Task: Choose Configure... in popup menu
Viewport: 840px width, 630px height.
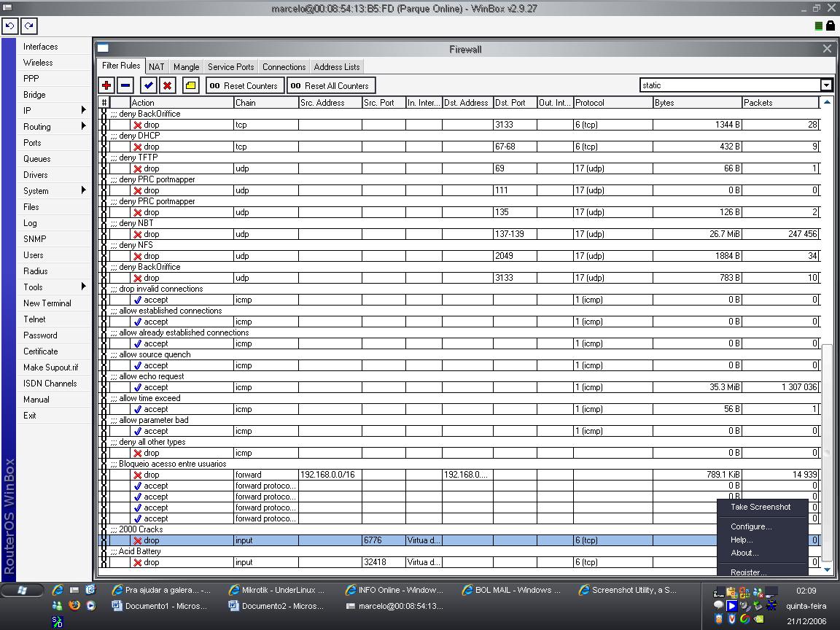Action: (751, 526)
